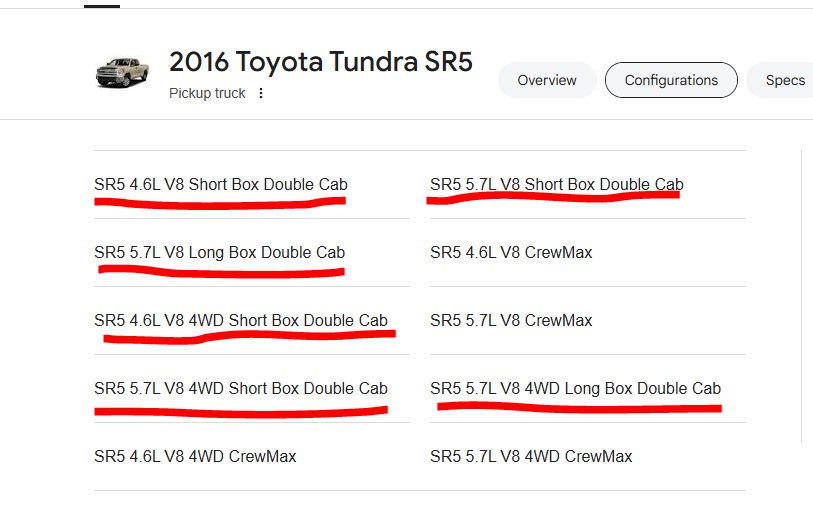Screen dimensions: 813x510
Task: Select SR5 5.7L V8 Long Box Double Cab
Action: coord(219,252)
